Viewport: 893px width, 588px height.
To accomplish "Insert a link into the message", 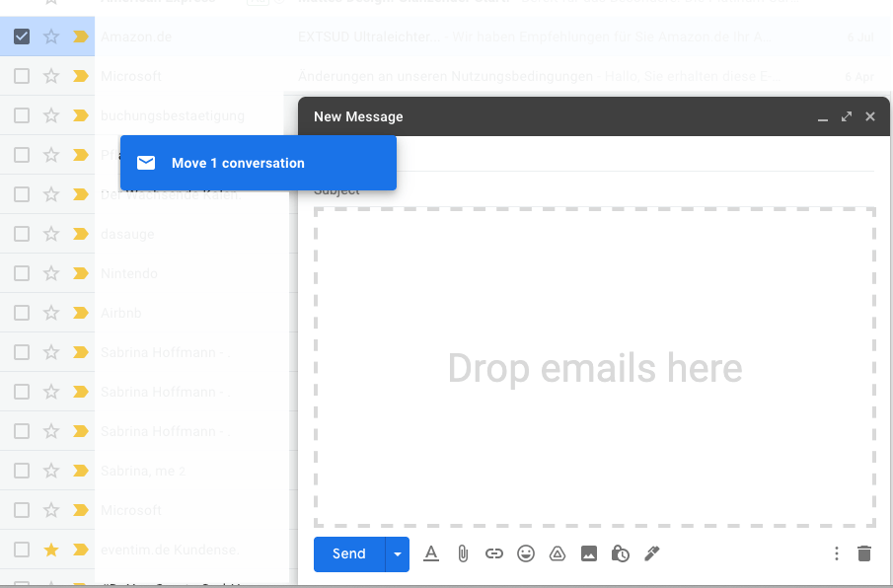I will [x=494, y=553].
